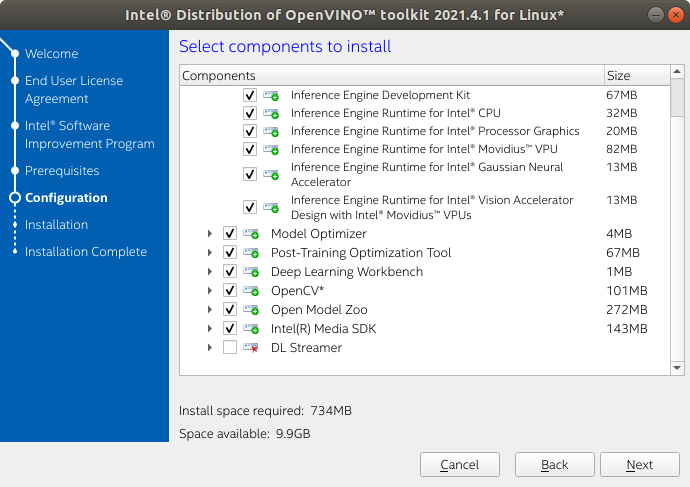Expand the OpenCV component node
Image resolution: width=690 pixels, height=487 pixels.
point(210,291)
